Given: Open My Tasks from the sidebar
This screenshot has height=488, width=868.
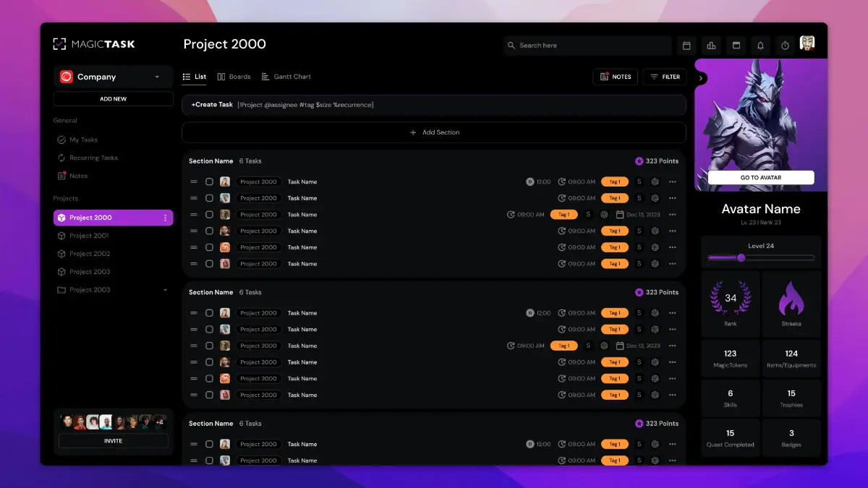Looking at the screenshot, I should point(83,140).
